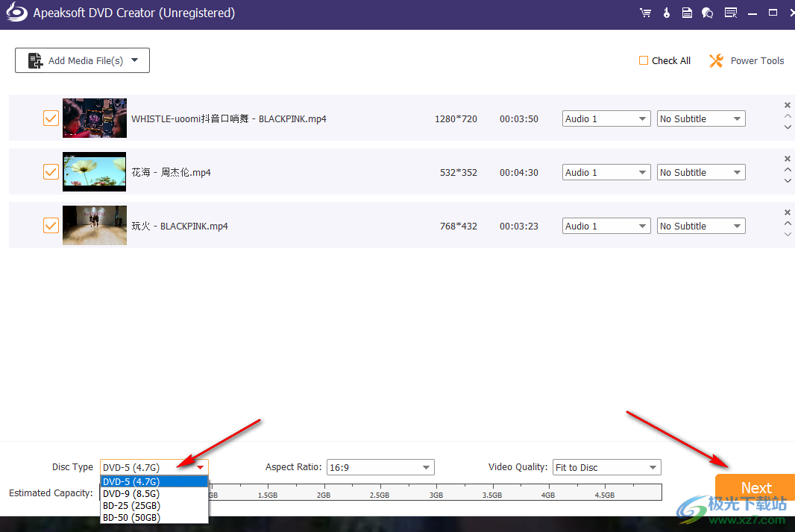Image resolution: width=795 pixels, height=532 pixels.
Task: Click the 00:03:23 duration value
Action: [518, 227]
